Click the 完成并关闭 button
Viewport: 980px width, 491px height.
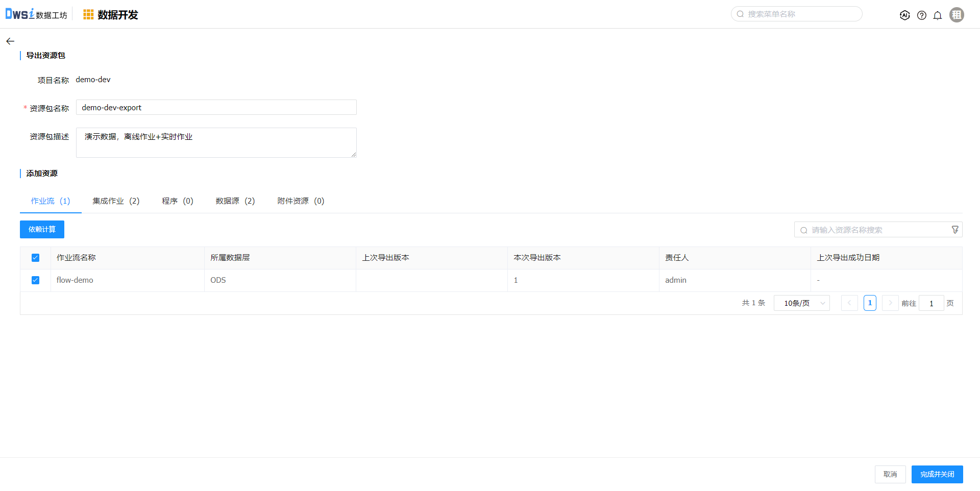[x=937, y=474]
